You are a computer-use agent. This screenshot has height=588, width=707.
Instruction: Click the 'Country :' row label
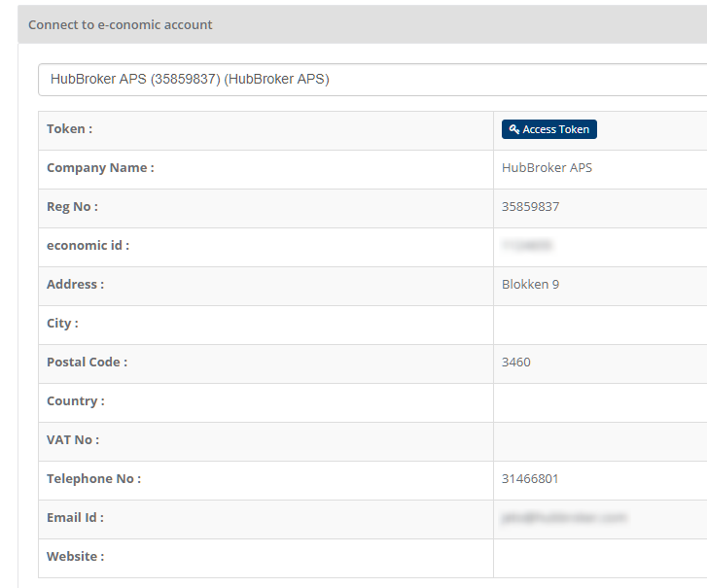75,401
